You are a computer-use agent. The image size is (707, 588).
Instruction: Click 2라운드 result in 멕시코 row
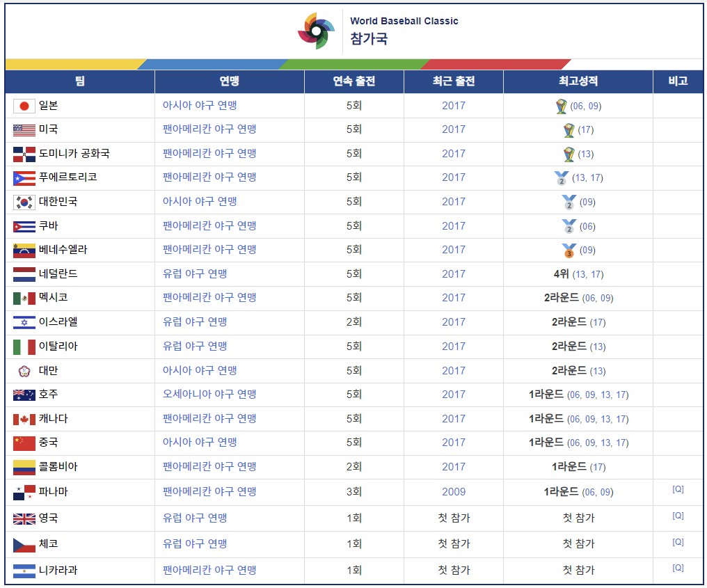pos(562,298)
